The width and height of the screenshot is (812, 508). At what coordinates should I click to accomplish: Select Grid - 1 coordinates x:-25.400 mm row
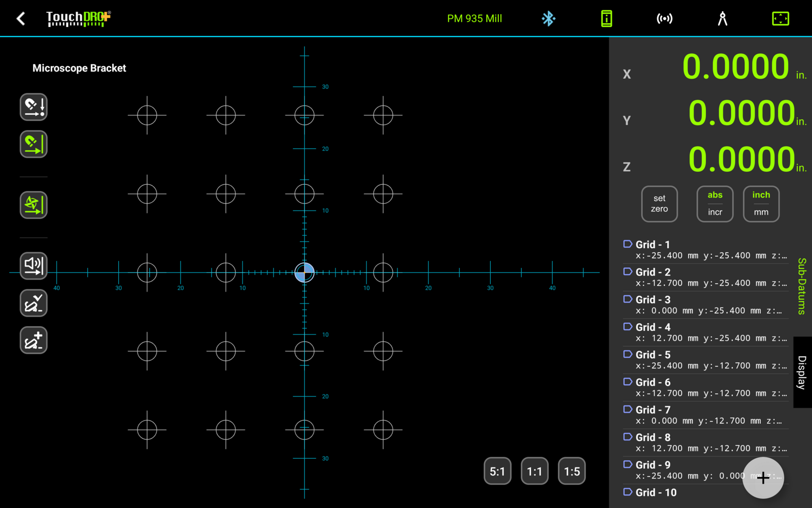click(x=711, y=256)
